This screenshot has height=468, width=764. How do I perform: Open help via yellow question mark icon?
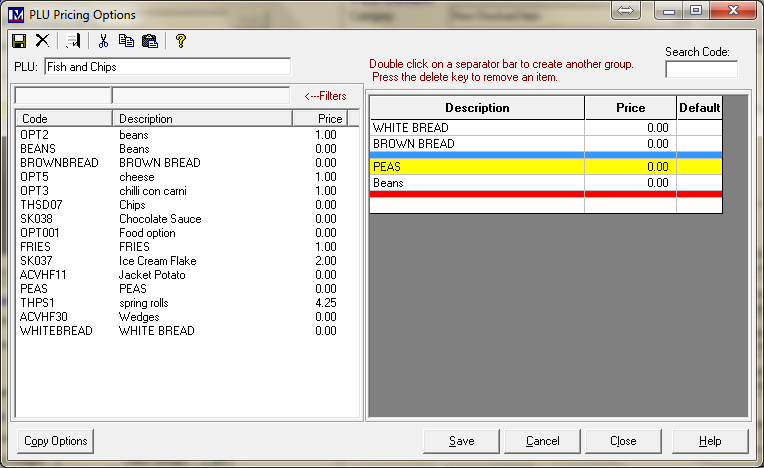[181, 41]
